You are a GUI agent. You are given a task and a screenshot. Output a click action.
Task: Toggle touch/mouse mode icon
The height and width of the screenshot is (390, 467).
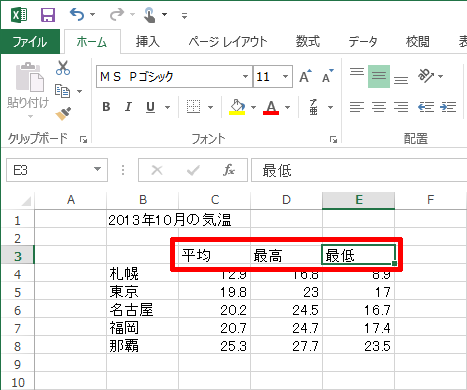150,15
